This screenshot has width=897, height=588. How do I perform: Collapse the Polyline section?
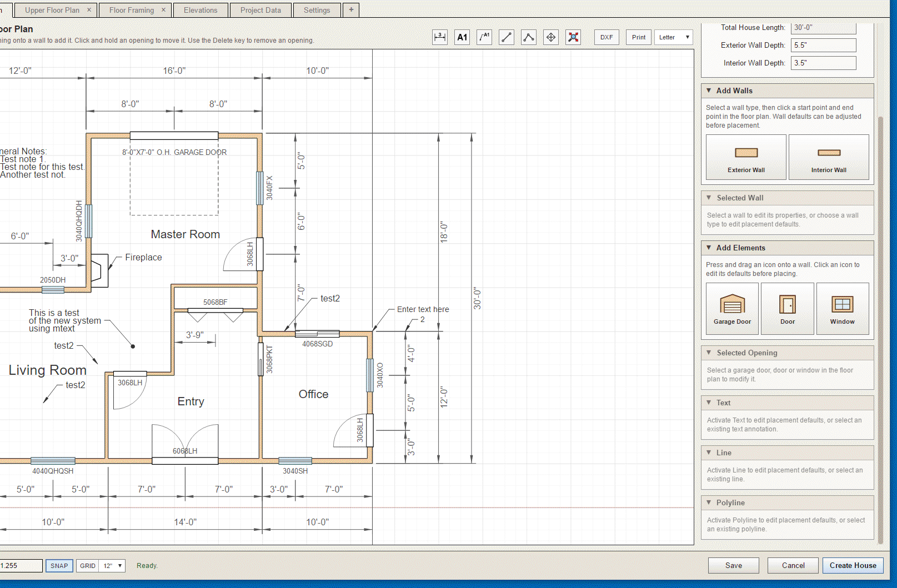709,502
